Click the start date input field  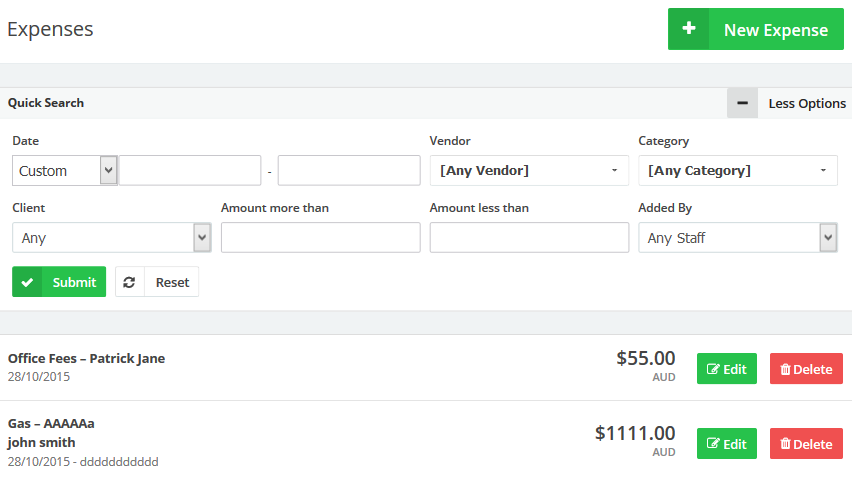(190, 171)
